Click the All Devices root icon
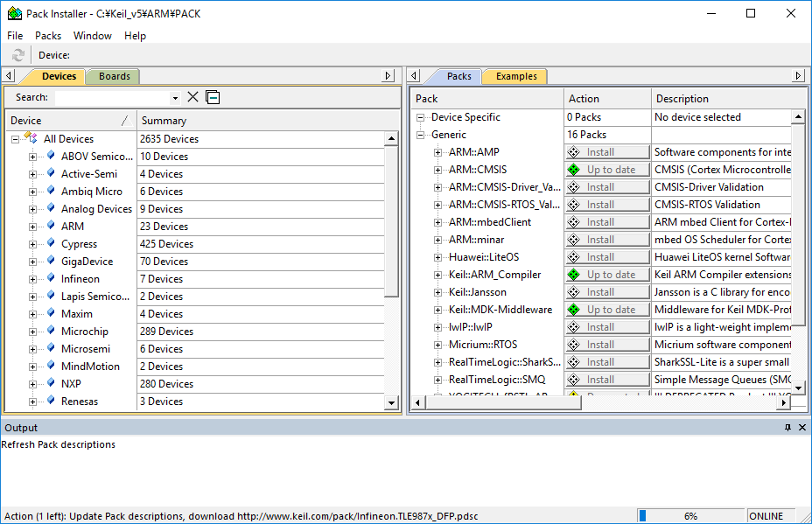This screenshot has height=524, width=812. coord(31,138)
